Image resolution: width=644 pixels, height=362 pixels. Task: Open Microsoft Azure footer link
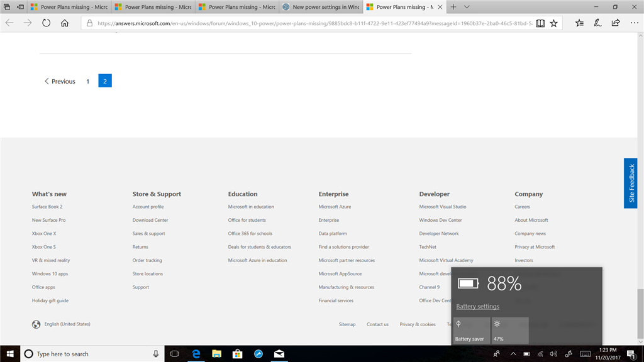pos(335,207)
